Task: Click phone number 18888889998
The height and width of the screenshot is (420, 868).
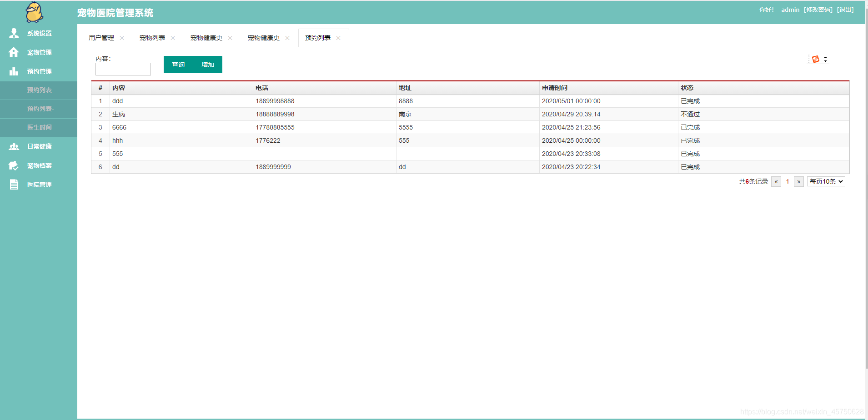Action: tap(275, 114)
